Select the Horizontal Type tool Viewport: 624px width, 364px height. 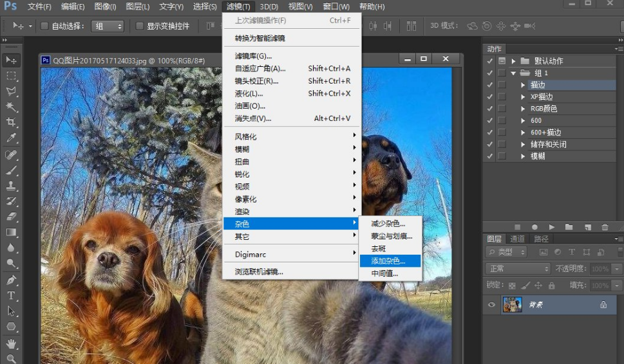click(x=11, y=295)
